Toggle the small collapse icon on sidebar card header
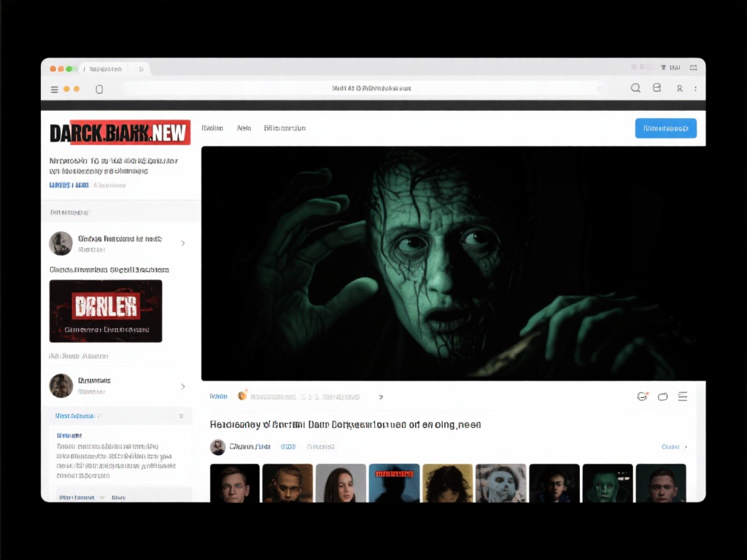The height and width of the screenshot is (560, 747). coord(181,416)
